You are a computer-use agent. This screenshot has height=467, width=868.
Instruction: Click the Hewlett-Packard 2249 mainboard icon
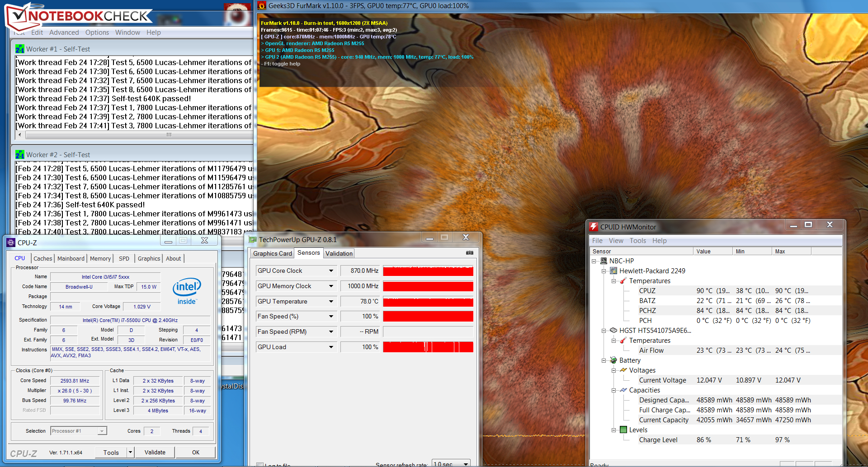pyautogui.click(x=613, y=271)
